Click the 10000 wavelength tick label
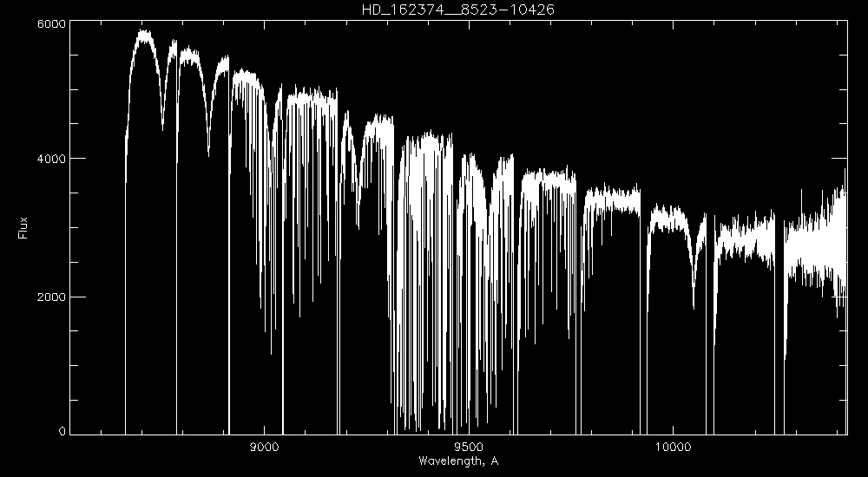The width and height of the screenshot is (868, 477). 674,448
